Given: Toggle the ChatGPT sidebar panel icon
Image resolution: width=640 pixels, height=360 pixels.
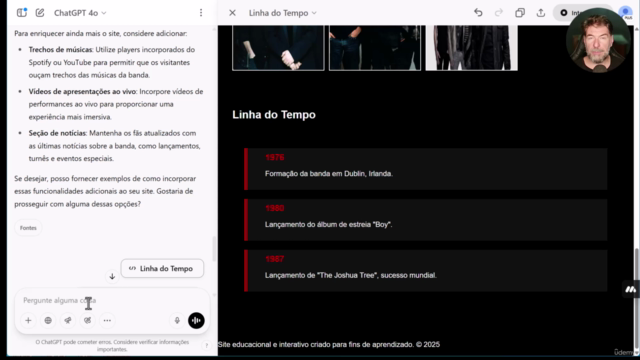Looking at the screenshot, I should tap(22, 13).
